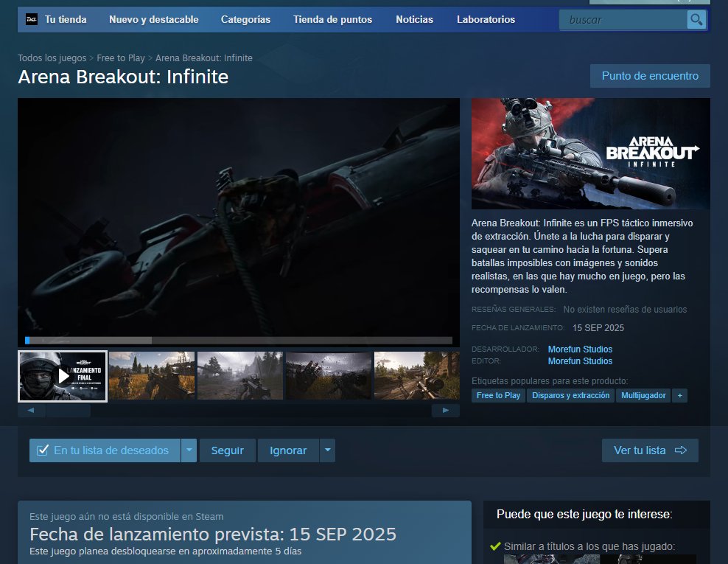Click the plus tag button
This screenshot has width=728, height=564.
[x=679, y=395]
